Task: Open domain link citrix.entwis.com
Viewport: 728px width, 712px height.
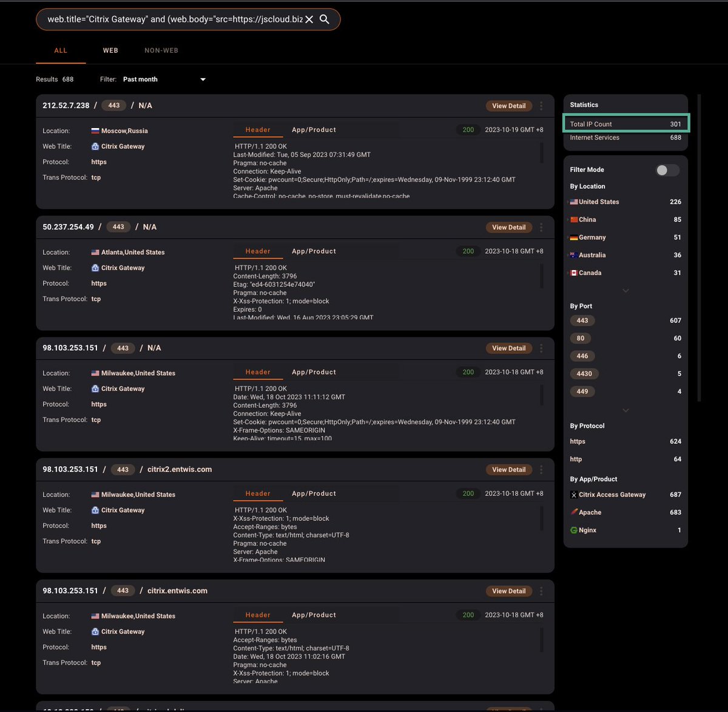Action: [177, 591]
